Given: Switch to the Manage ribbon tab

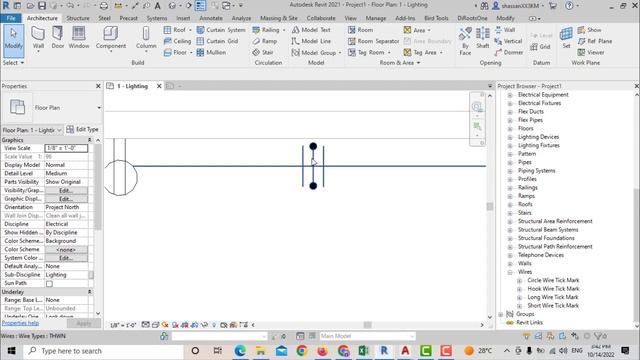Looking at the screenshot, I should pyautogui.click(x=376, y=18).
